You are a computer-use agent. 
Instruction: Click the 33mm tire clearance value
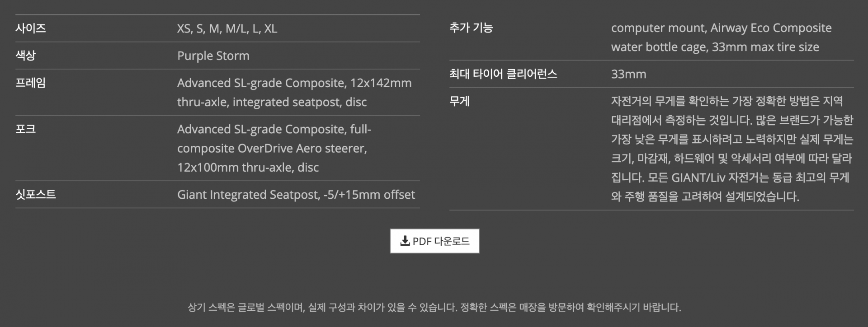[x=628, y=75]
